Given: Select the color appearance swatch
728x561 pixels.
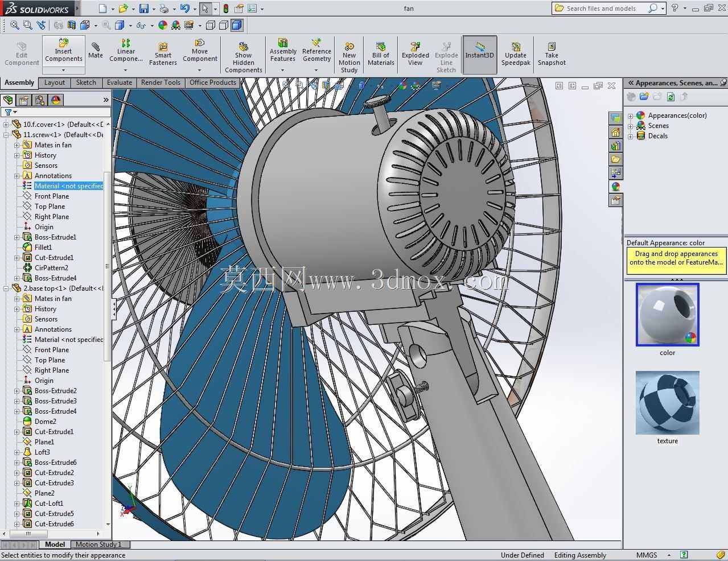Looking at the screenshot, I should tap(667, 314).
